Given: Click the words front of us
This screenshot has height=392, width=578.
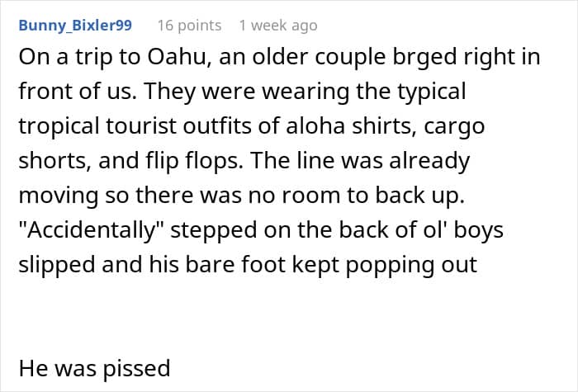Looking at the screenshot, I should [x=76, y=92].
